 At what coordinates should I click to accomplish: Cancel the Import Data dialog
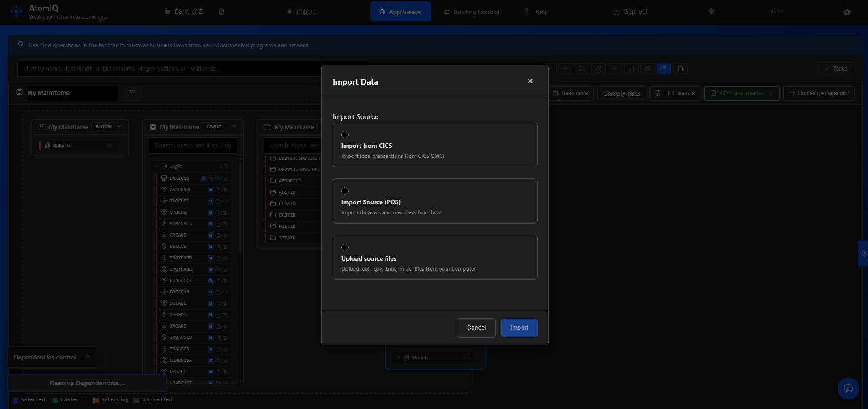pos(476,328)
